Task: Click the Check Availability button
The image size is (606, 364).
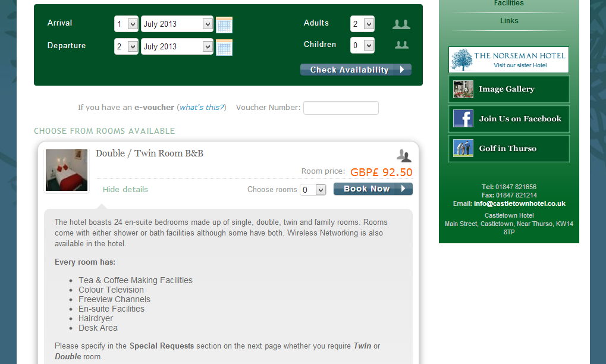Action: coord(356,70)
